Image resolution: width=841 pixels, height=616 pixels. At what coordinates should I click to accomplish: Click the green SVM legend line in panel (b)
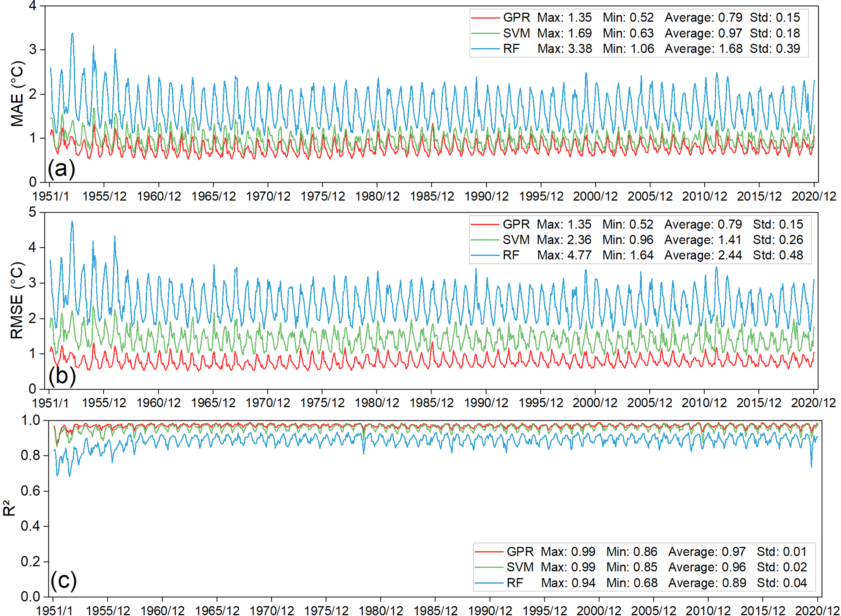click(x=485, y=240)
